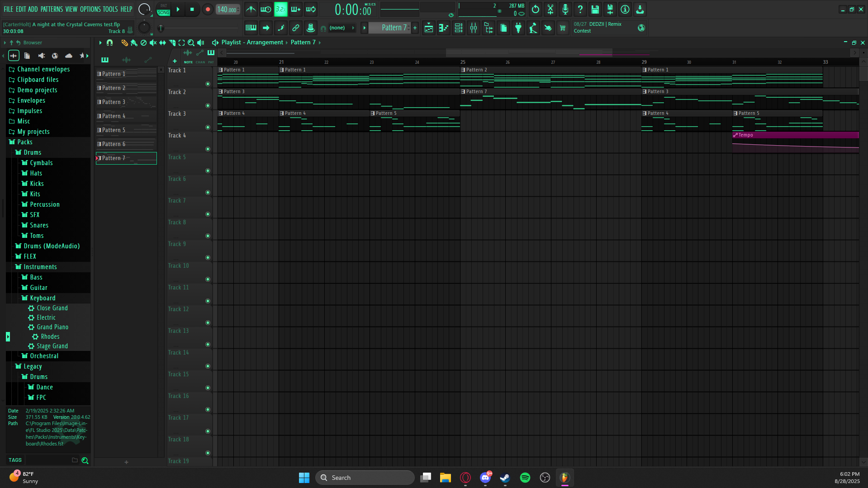868x488 pixels.
Task: Open the shopping cart content library
Action: pyautogui.click(x=563, y=28)
